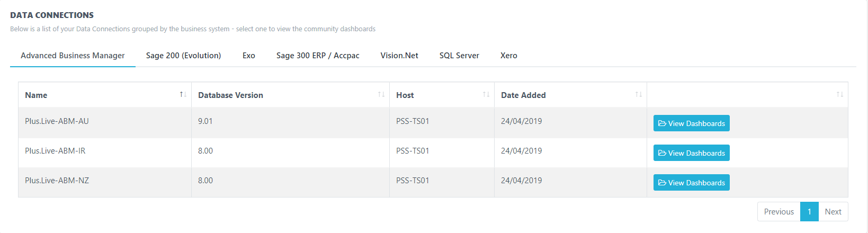View Dashboards for Plus.Live-ABM-AU
The height and width of the screenshot is (233, 868).
coord(691,123)
